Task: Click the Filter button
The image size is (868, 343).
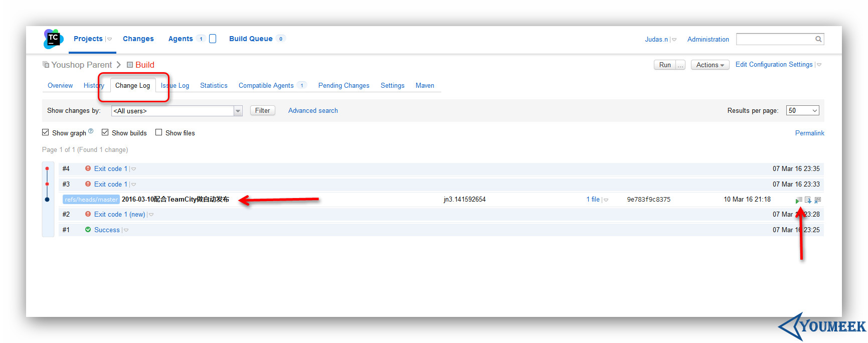Action: (x=263, y=110)
